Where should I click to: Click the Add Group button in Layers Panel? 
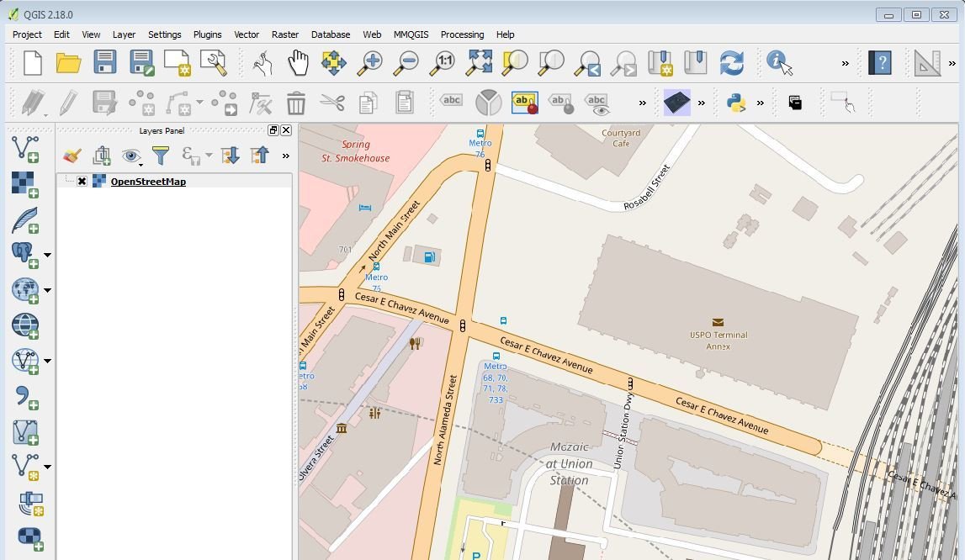(102, 156)
